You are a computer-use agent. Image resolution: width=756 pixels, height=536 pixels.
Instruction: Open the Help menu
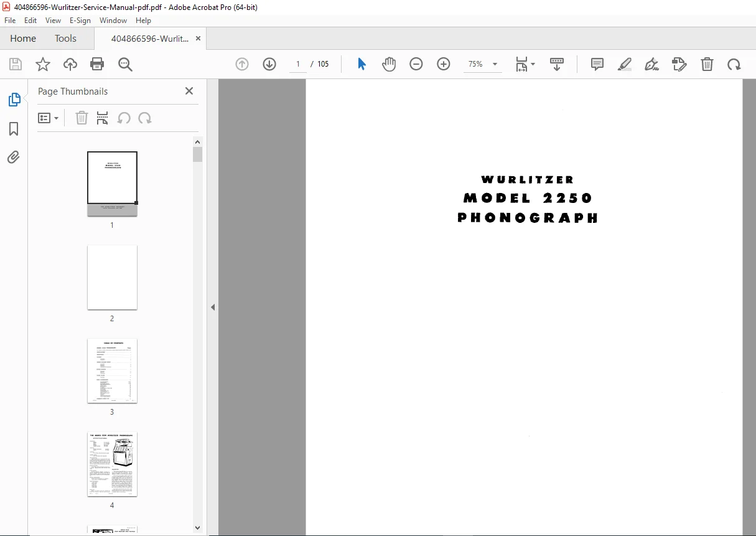point(143,21)
